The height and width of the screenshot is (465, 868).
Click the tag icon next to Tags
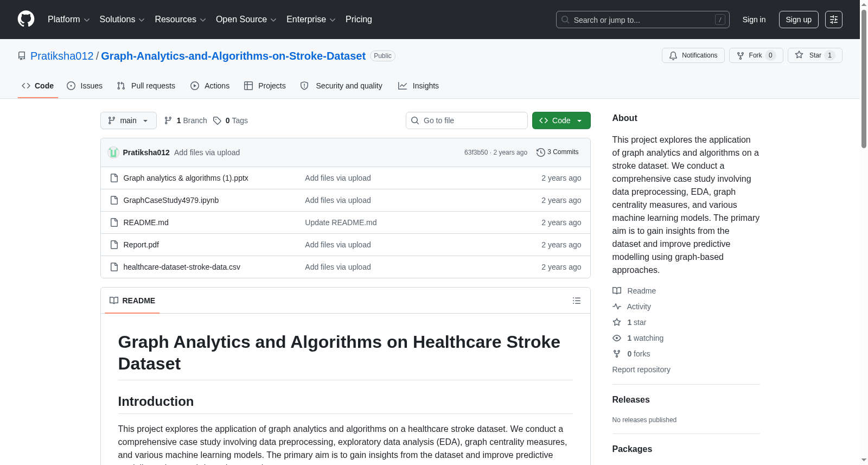coord(217,120)
